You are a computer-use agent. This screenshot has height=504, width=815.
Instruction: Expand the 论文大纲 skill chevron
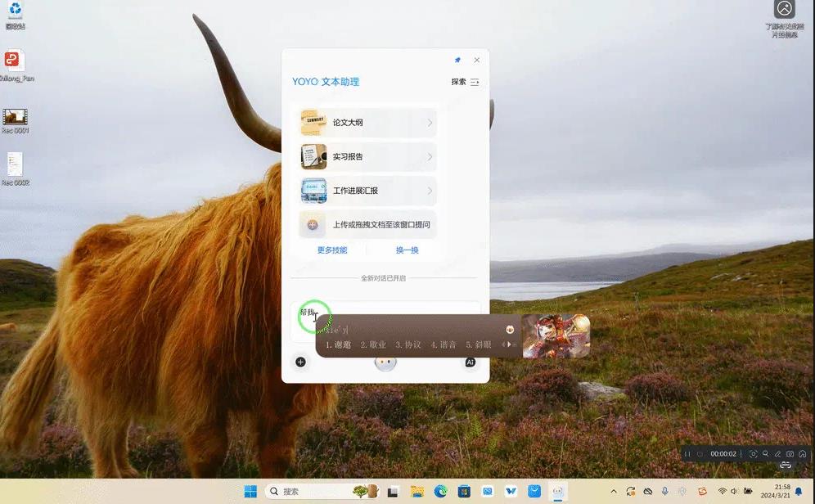tap(430, 123)
